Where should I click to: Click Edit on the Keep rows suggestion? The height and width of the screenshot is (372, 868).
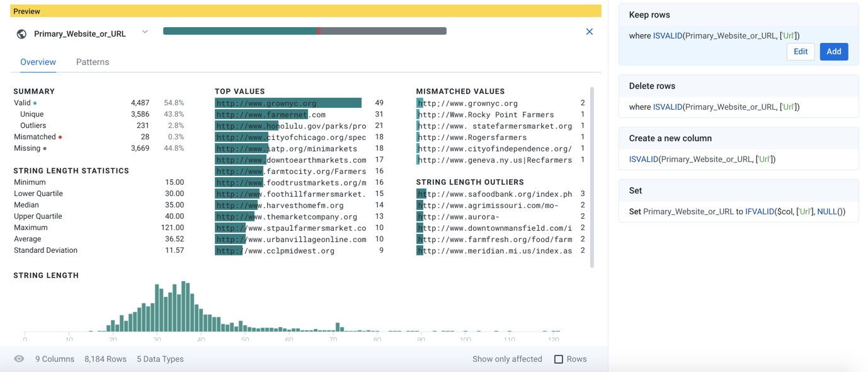[x=800, y=52]
